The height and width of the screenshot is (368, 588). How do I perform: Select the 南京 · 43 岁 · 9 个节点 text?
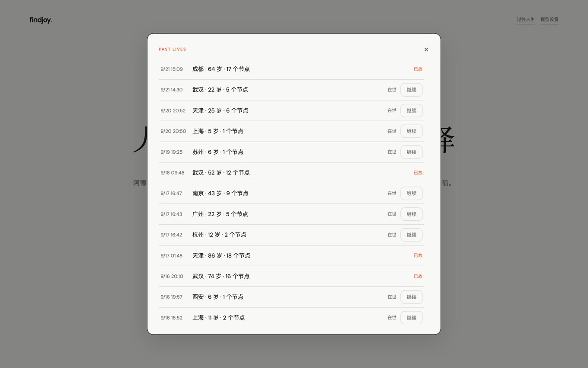pos(220,193)
